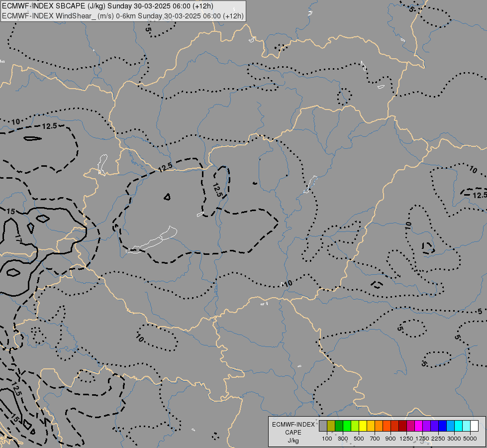The height and width of the screenshot is (448, 487).
Task: Pick the pure yellow legend swatch
Action: pos(363,426)
